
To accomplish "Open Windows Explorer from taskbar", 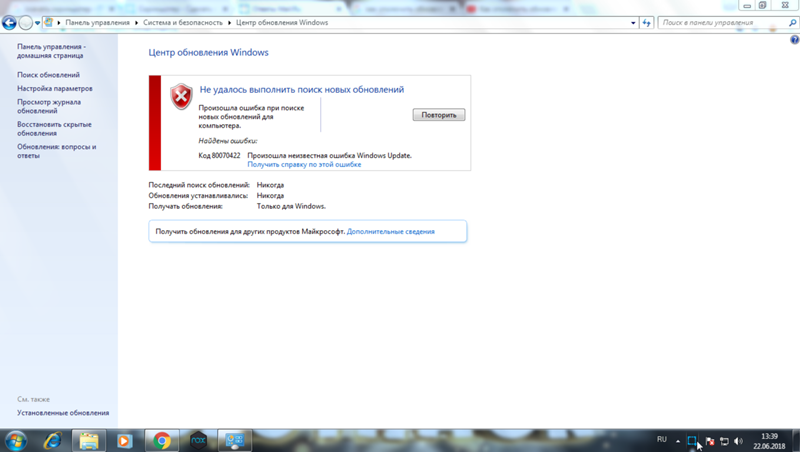I will tap(88, 441).
